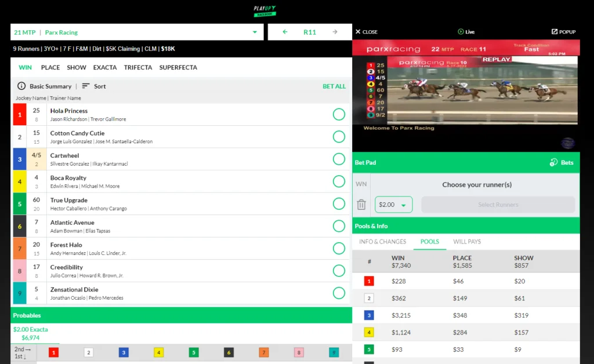Open Bets via the coins icon
594x364 pixels.
coord(553,162)
